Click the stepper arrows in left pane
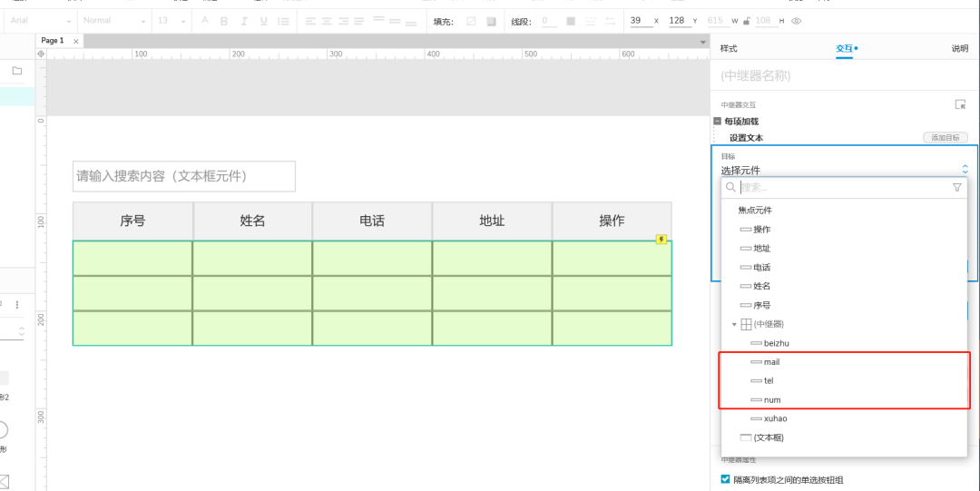Image resolution: width=980 pixels, height=491 pixels. pyautogui.click(x=21, y=331)
